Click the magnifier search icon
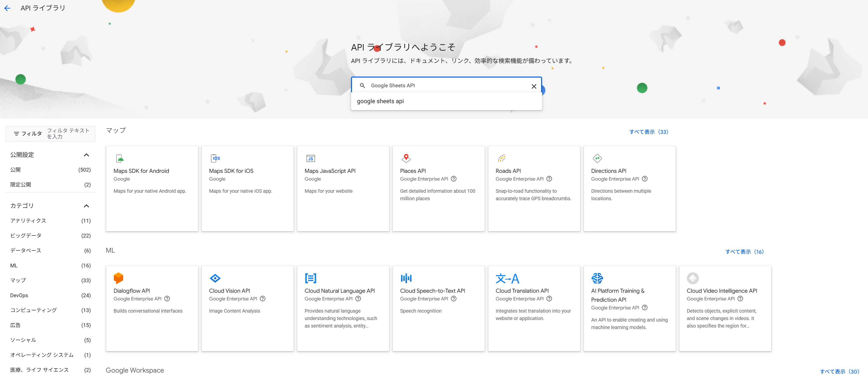The width and height of the screenshot is (868, 379). point(362,86)
